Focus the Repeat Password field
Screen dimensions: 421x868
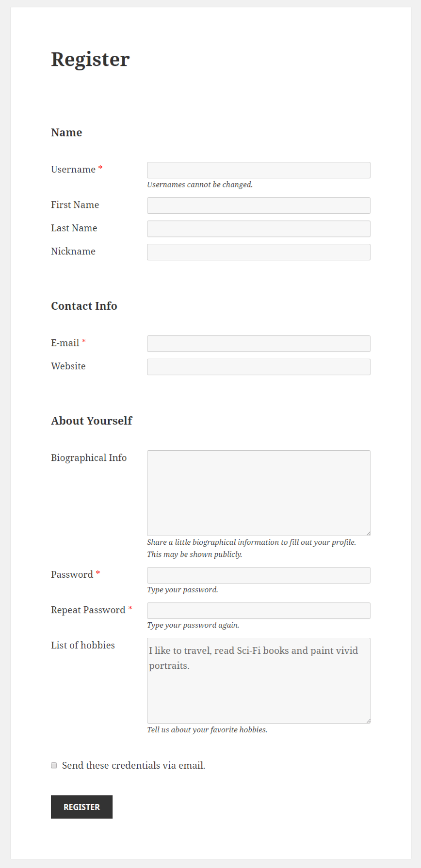(x=259, y=611)
